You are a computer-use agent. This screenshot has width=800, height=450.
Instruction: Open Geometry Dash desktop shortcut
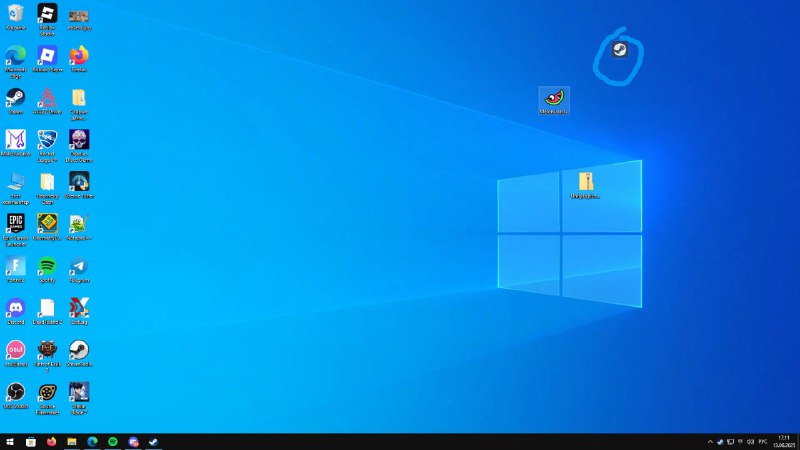[47, 222]
